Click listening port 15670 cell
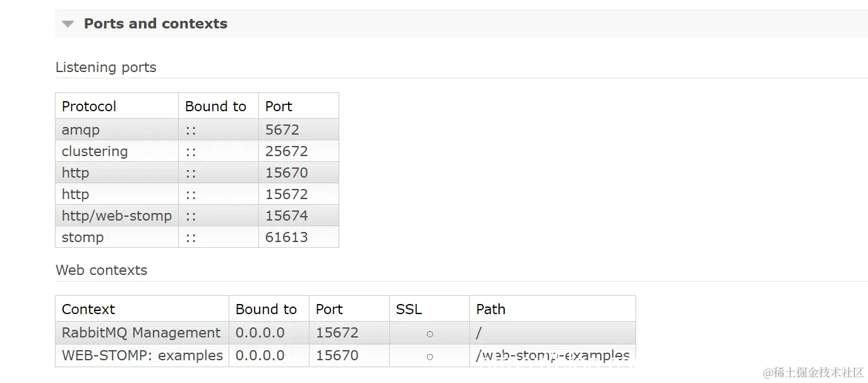Image resolution: width=868 pixels, height=383 pixels. click(299, 173)
